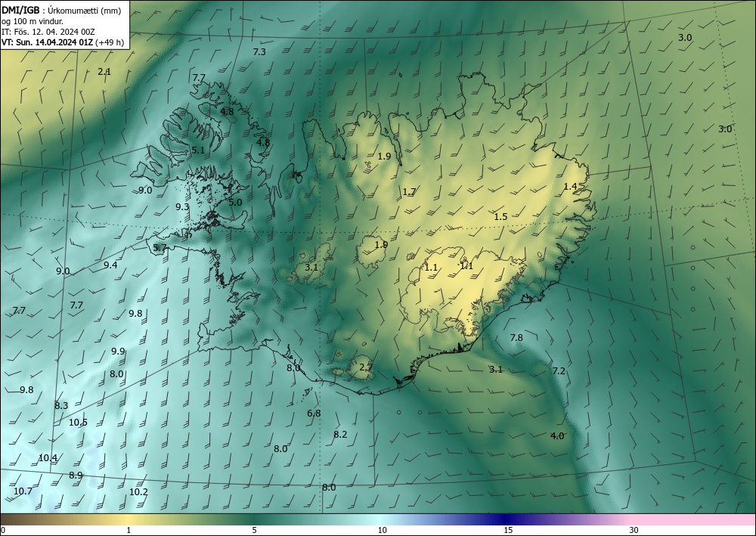Viewport: 756px width, 536px height.
Task: Click the 'og 100 m vindur.' caption line
Action: pyautogui.click(x=33, y=21)
